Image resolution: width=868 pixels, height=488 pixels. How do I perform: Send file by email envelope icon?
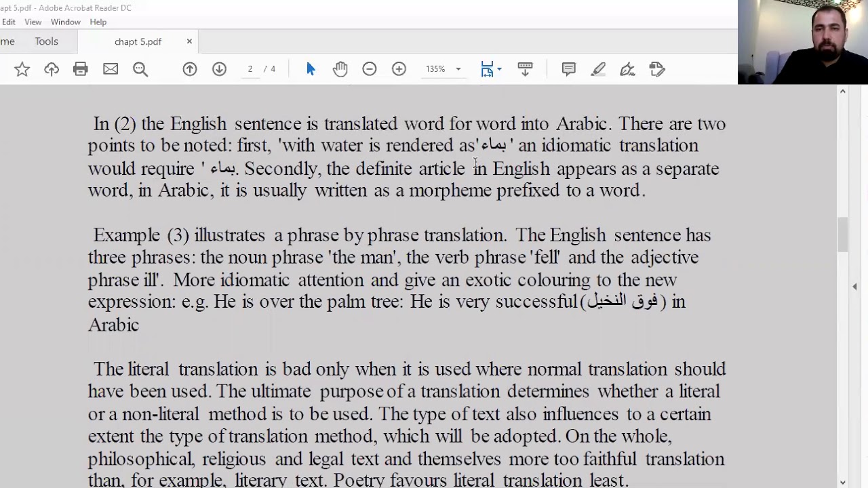111,69
